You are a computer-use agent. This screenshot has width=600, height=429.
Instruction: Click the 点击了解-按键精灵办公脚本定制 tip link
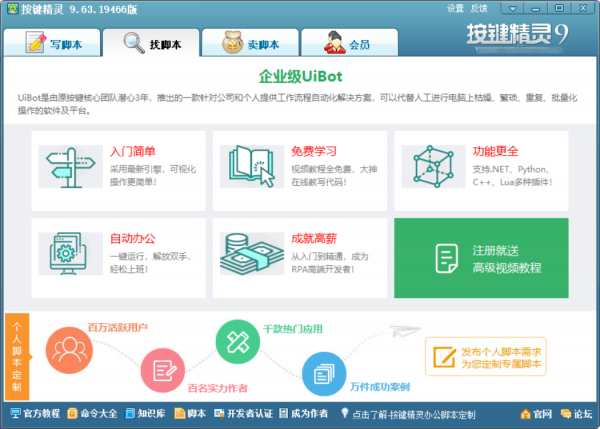(x=414, y=415)
